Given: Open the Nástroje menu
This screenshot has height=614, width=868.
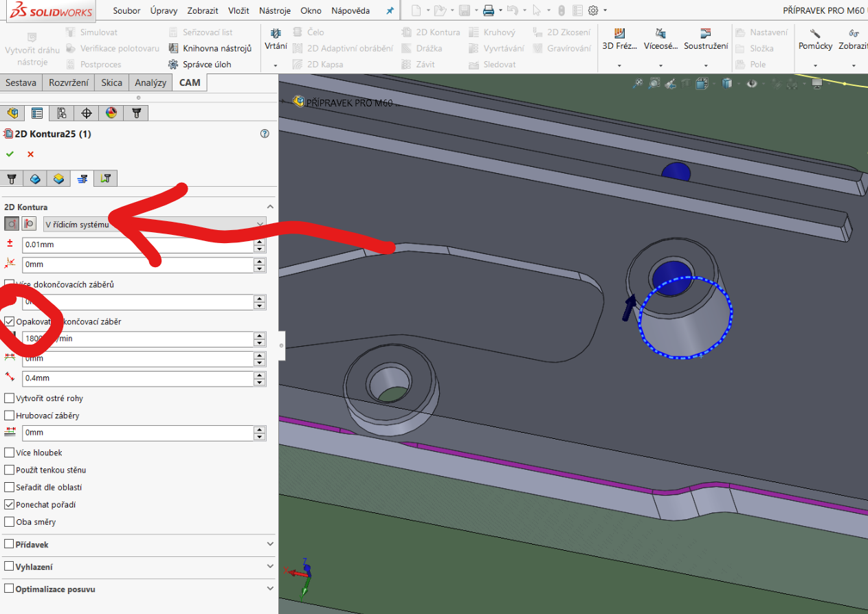Looking at the screenshot, I should pyautogui.click(x=274, y=10).
